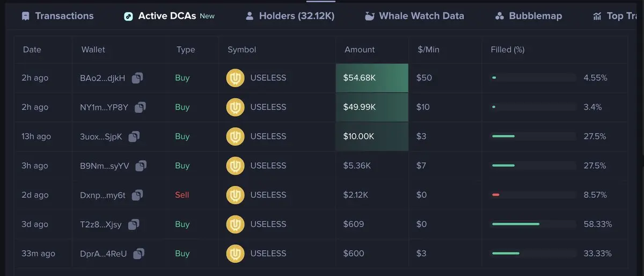Sort by Amount column header
The height and width of the screenshot is (276, 644).
point(360,49)
